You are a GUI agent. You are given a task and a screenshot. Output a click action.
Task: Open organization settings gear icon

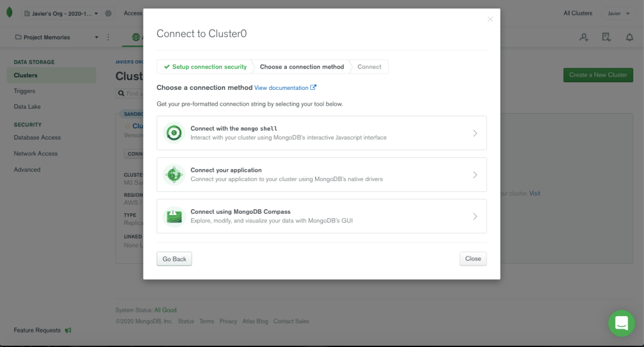pyautogui.click(x=109, y=13)
